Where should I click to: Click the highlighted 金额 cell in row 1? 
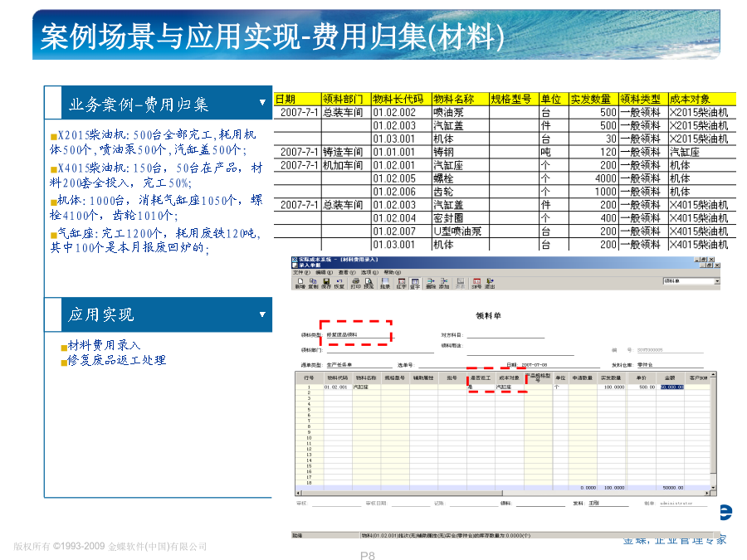click(671, 387)
